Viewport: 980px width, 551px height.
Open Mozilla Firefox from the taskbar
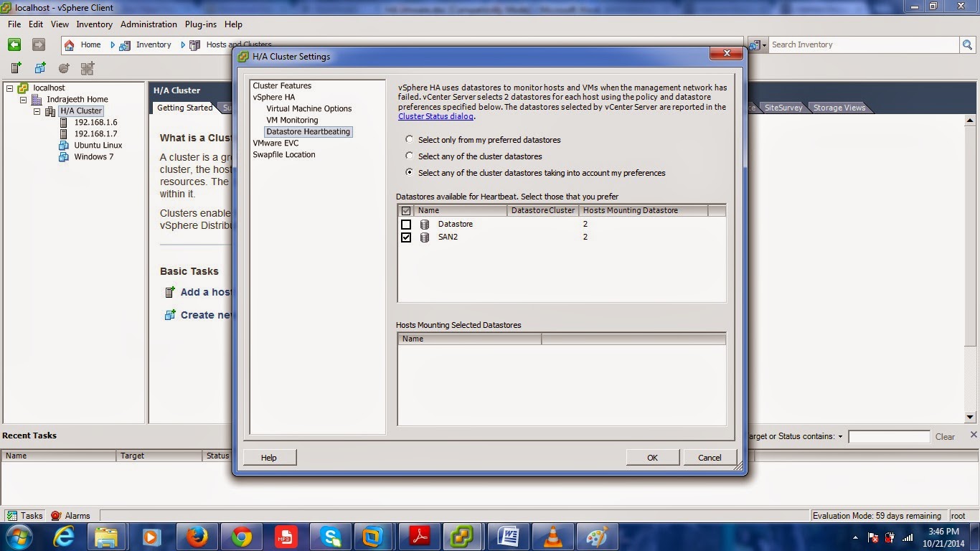(197, 536)
